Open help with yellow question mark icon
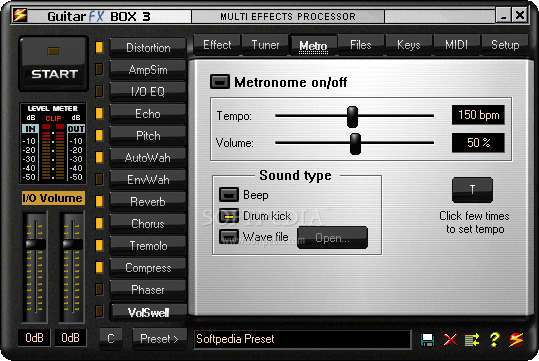 [x=494, y=340]
